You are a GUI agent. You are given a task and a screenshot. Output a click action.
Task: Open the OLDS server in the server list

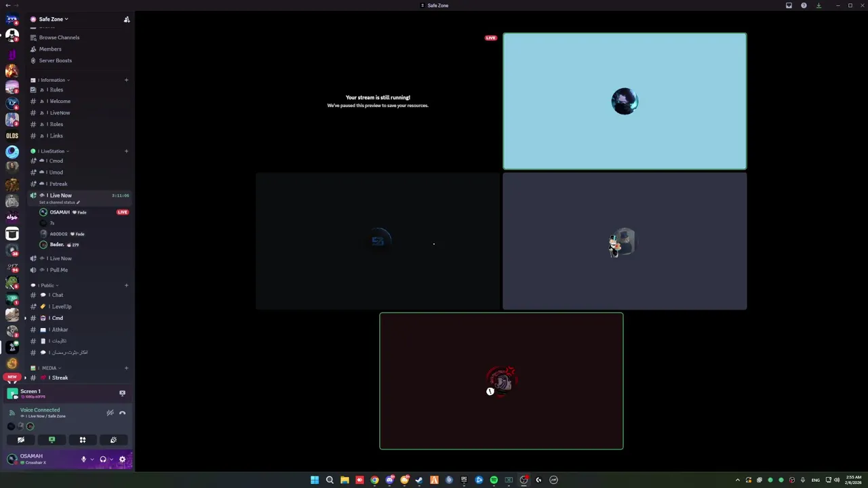(x=12, y=136)
